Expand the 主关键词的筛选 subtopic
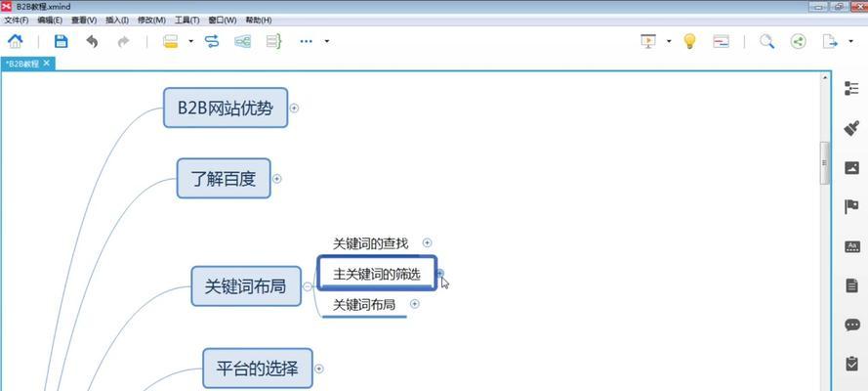Image resolution: width=868 pixels, height=391 pixels. 440,273
